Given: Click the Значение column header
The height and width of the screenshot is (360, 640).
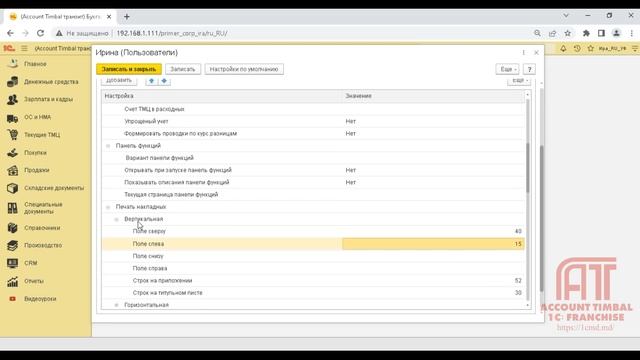Looking at the screenshot, I should pos(433,96).
